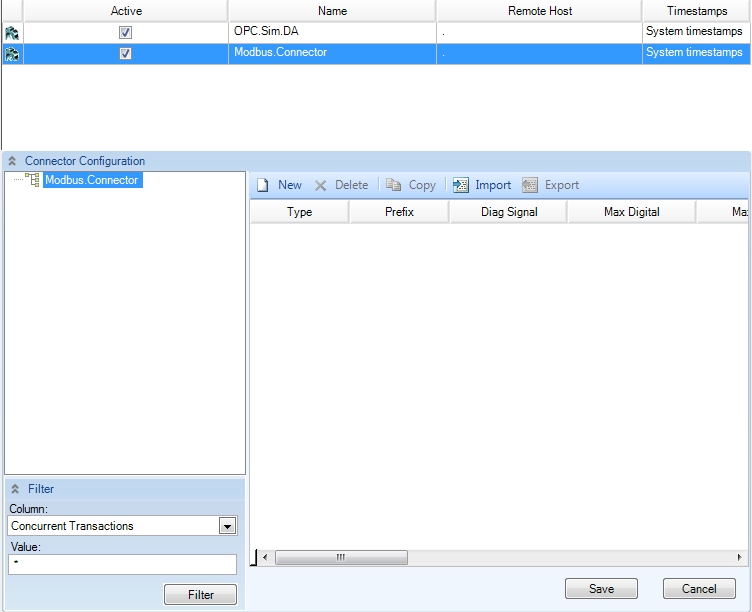Screen dimensions: 752x612
Task: Click the New toolbar icon
Action: point(263,185)
